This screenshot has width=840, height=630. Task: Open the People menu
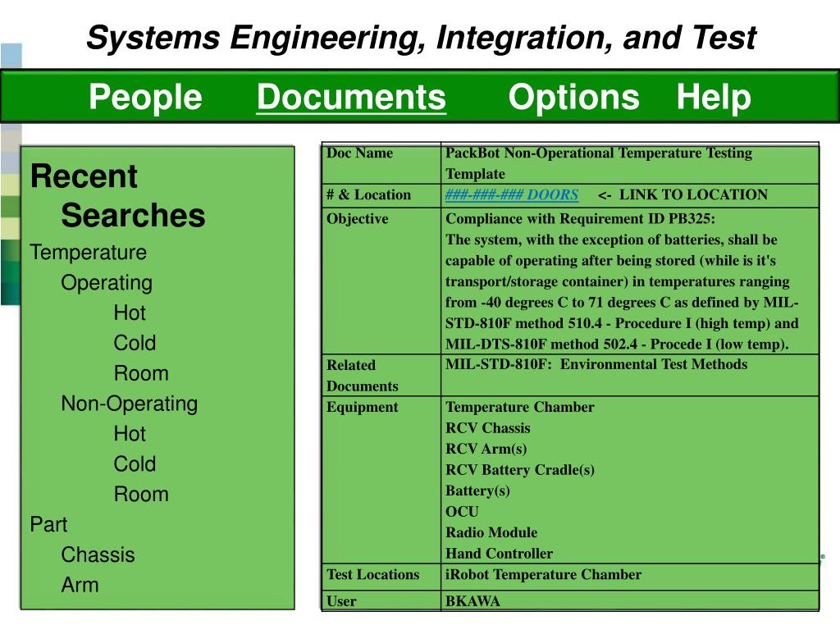click(x=146, y=97)
